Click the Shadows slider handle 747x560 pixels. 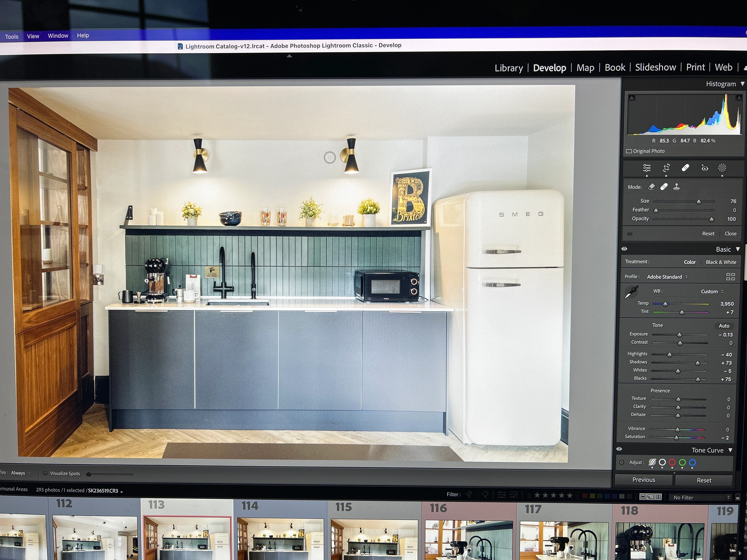pyautogui.click(x=697, y=363)
